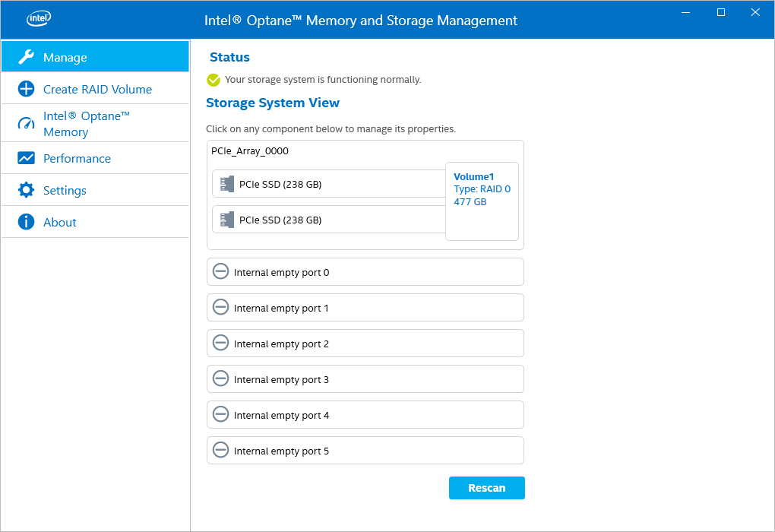The height and width of the screenshot is (532, 775).
Task: Select Internal empty port 2 row
Action: click(x=365, y=343)
